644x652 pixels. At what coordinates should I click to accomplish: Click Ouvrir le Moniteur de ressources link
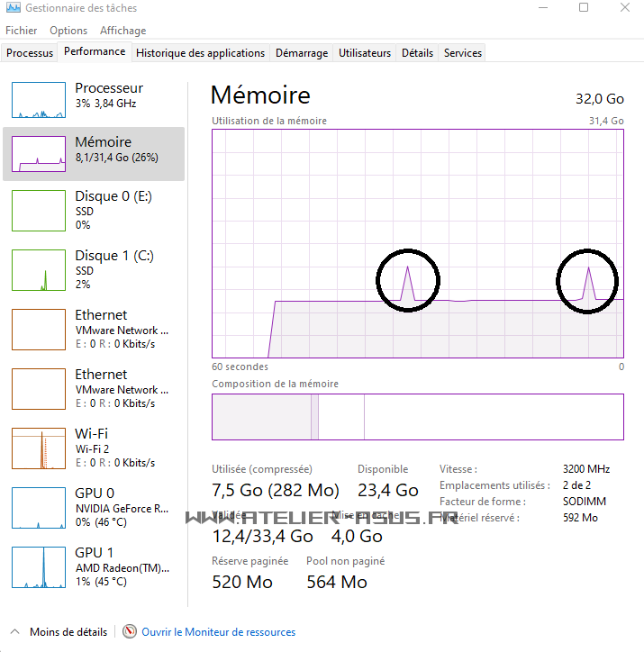(x=218, y=632)
